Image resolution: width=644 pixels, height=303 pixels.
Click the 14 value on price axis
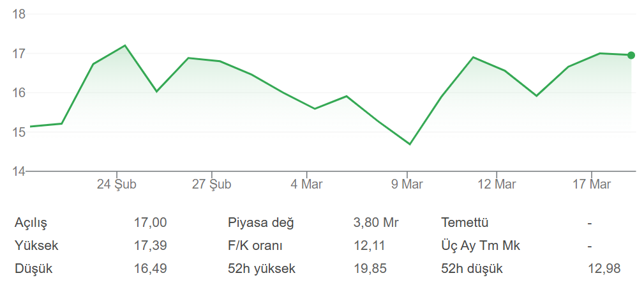click(x=19, y=171)
